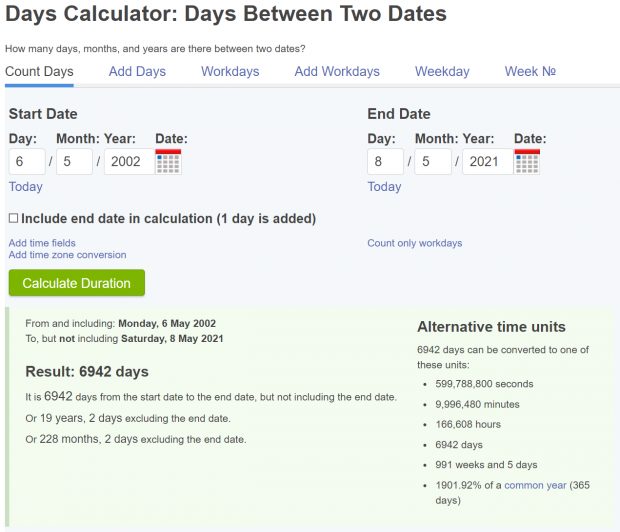Select the Count Days tab

click(39, 72)
